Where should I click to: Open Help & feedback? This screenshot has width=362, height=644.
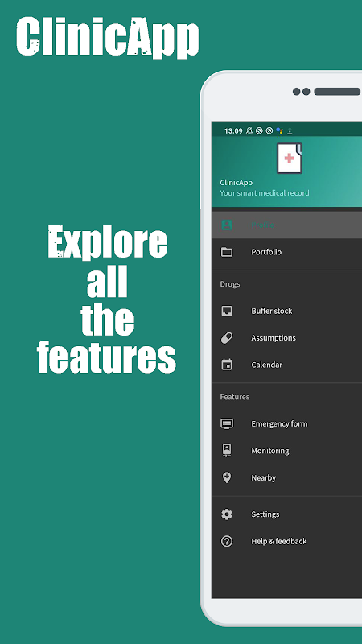click(286, 541)
